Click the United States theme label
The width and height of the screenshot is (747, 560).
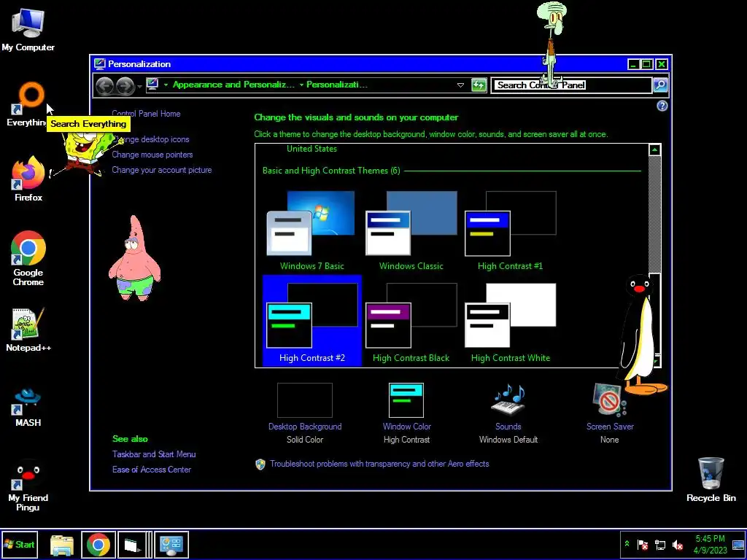311,149
